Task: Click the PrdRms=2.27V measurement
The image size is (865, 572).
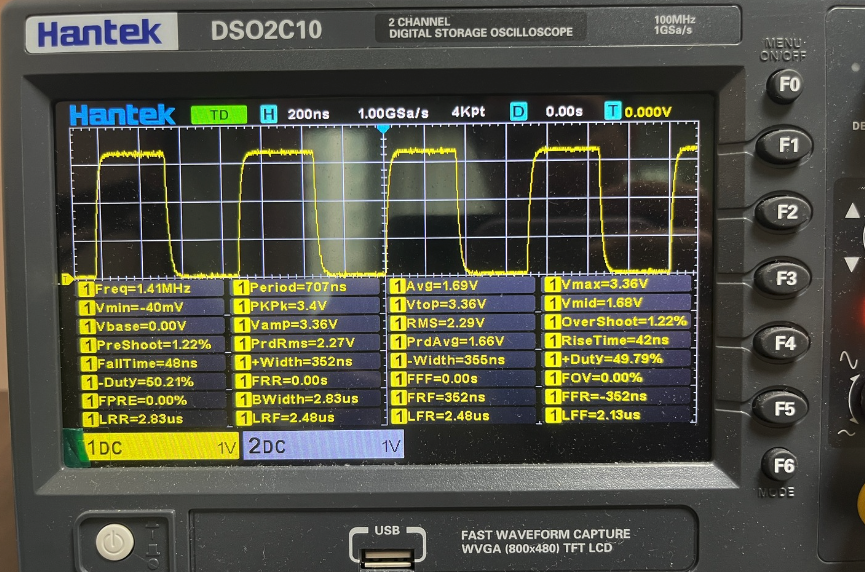Action: click(307, 344)
